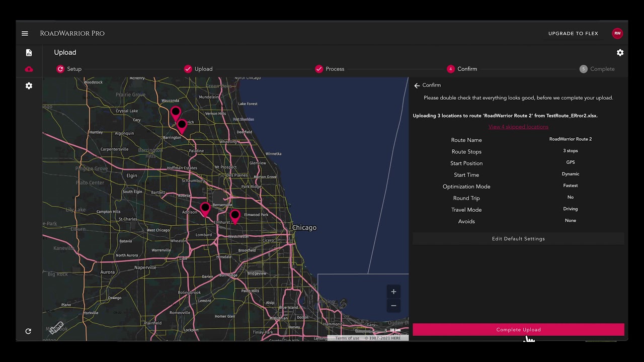This screenshot has width=644, height=362.
Task: Select the Complete step
Action: 597,69
